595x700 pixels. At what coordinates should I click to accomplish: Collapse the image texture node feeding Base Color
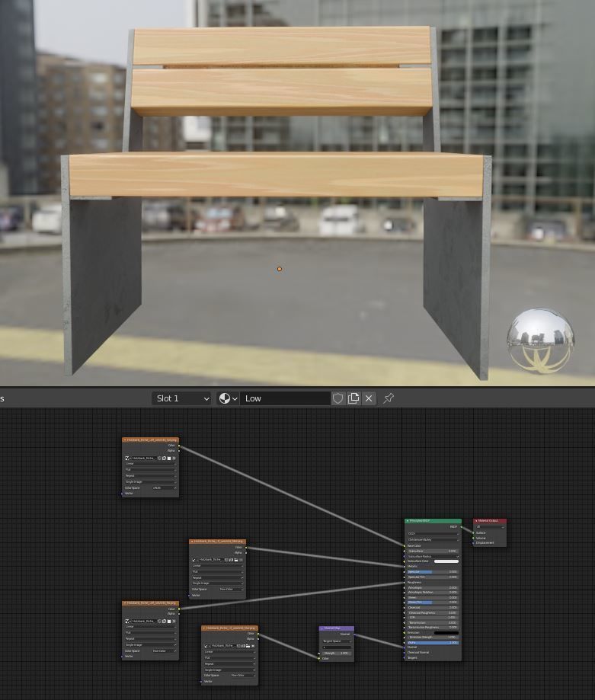[x=125, y=440]
